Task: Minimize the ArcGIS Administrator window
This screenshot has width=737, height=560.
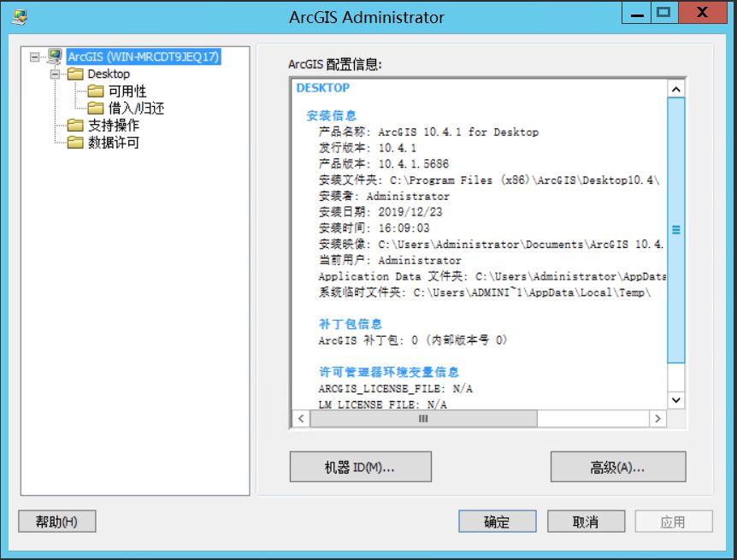Action: [x=637, y=13]
